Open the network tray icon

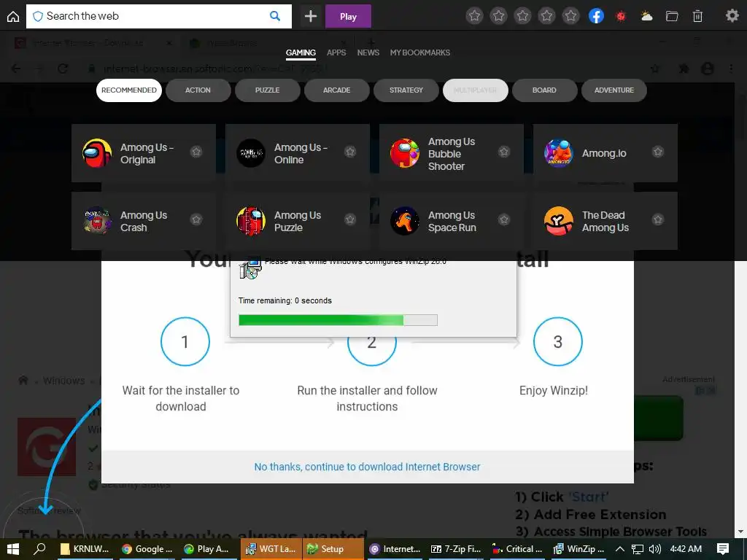point(637,549)
